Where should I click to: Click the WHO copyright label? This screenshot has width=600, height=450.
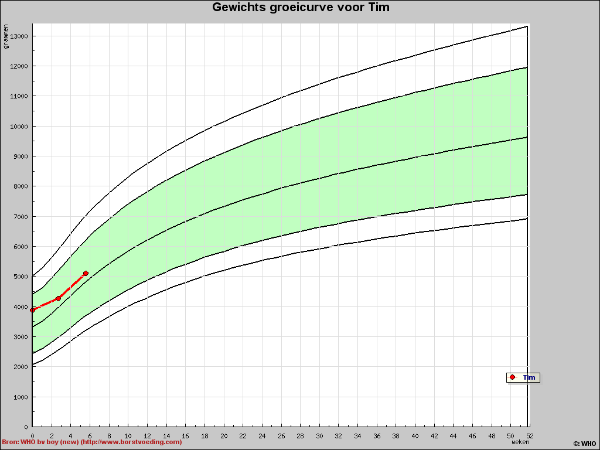click(585, 443)
